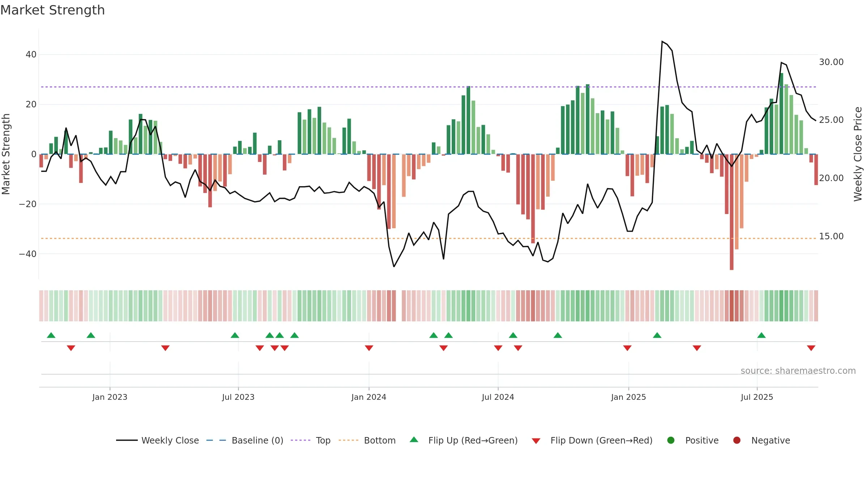
Task: Click the −20 tick on left axis
Action: pyautogui.click(x=28, y=204)
